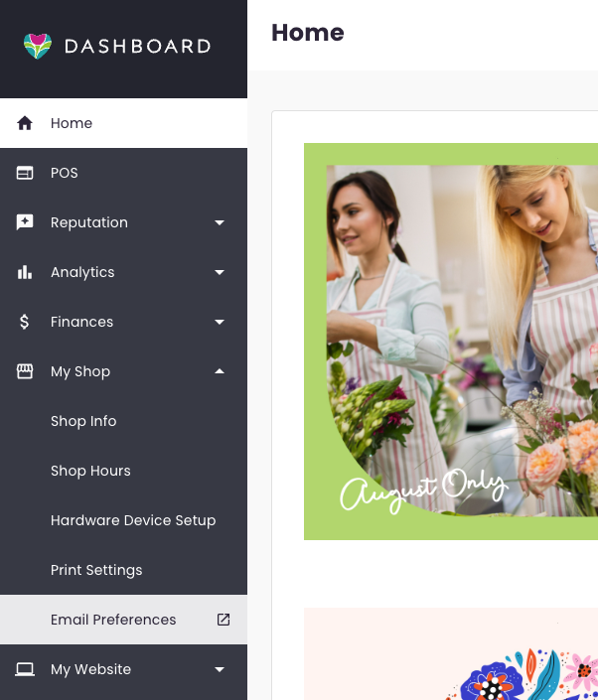This screenshot has height=700, width=598.
Task: Open the Analytics sidebar label
Action: 82,272
